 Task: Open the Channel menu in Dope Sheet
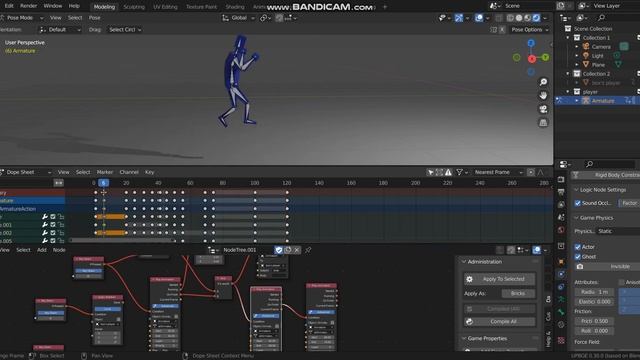pyautogui.click(x=129, y=172)
